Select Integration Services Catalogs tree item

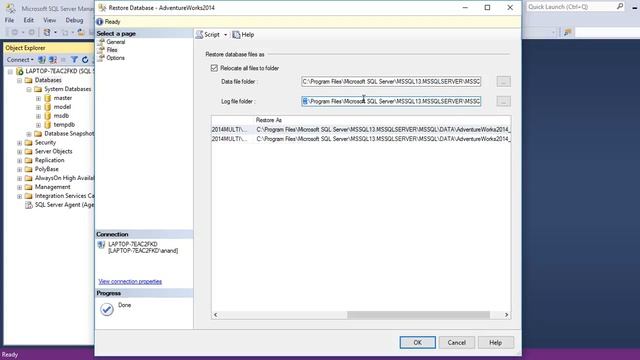64,196
